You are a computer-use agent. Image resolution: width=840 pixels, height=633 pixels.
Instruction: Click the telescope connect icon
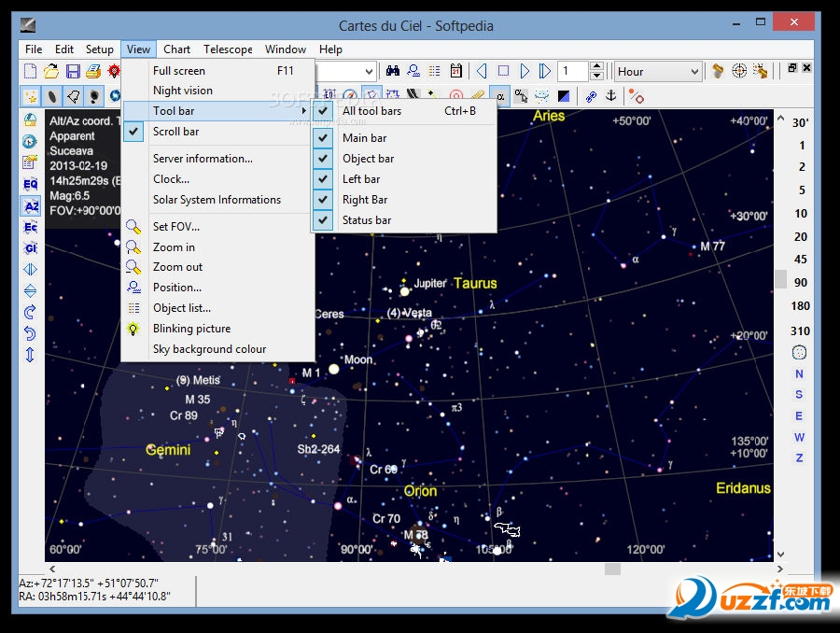718,71
